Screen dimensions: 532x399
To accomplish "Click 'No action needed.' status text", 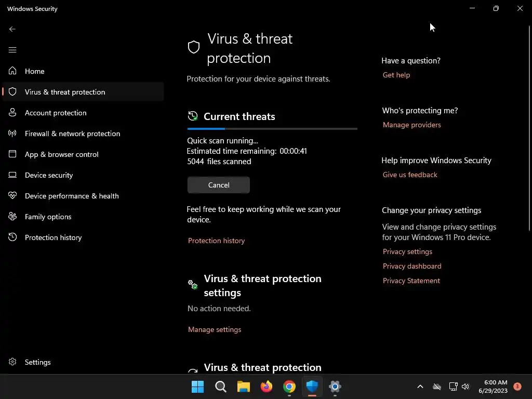I will (219, 309).
